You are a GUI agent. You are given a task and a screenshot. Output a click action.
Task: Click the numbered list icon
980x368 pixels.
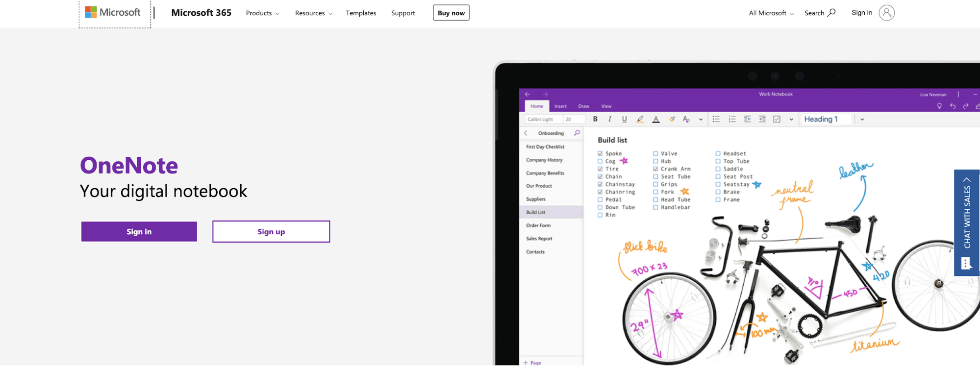coord(732,119)
